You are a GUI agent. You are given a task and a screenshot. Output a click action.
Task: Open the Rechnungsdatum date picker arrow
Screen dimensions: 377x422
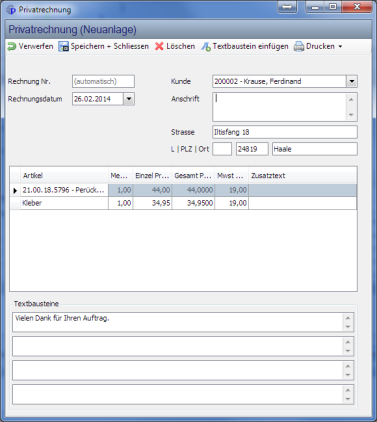tap(129, 99)
